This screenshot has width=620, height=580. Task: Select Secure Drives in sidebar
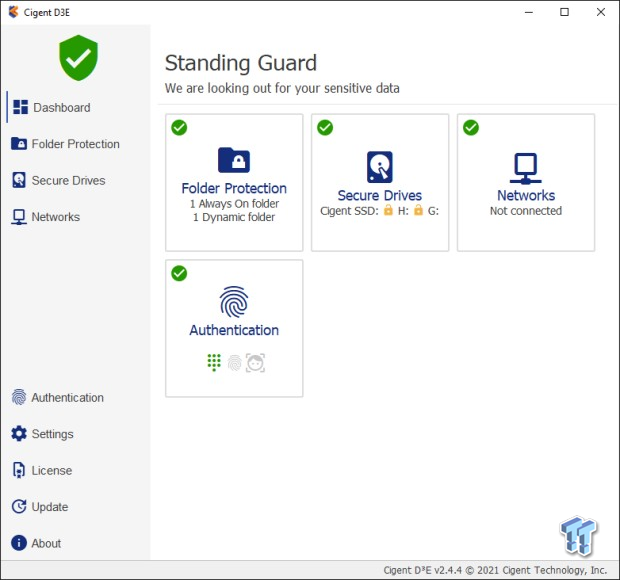pos(68,180)
